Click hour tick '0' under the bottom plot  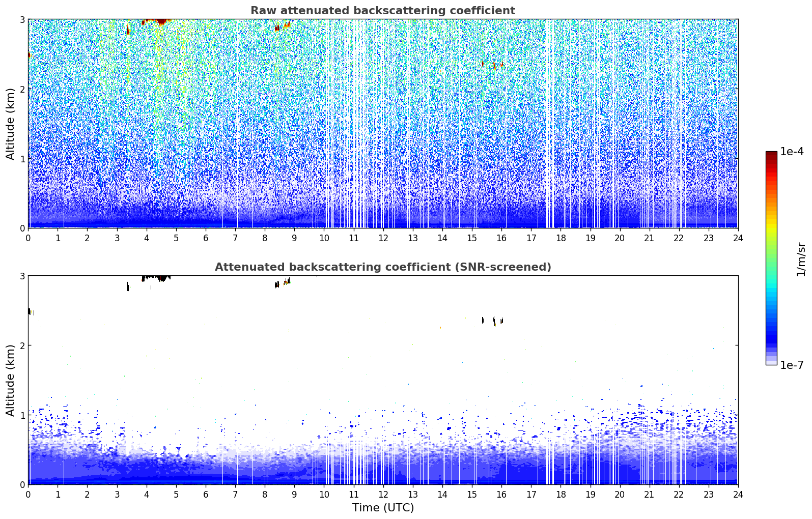point(28,494)
